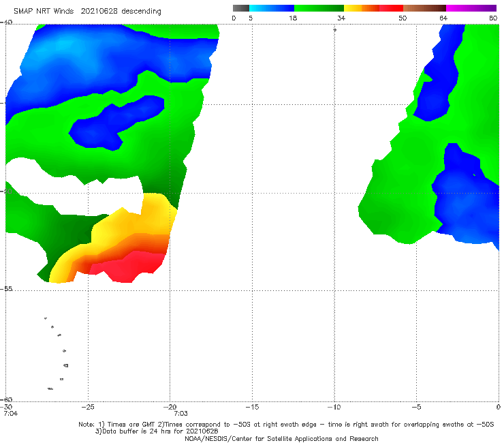Click the '-30' longitude axis label
Viewport: 504px width, 443px height.
pos(7,407)
